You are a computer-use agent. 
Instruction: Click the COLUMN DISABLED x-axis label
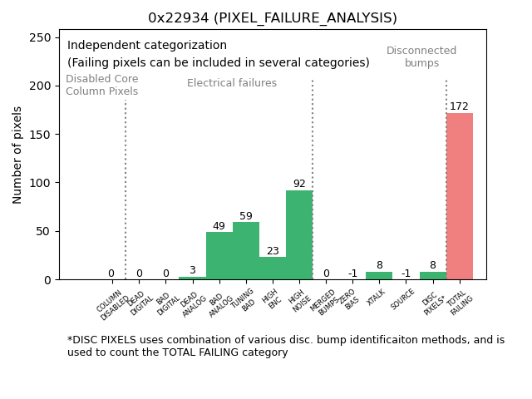112,304
